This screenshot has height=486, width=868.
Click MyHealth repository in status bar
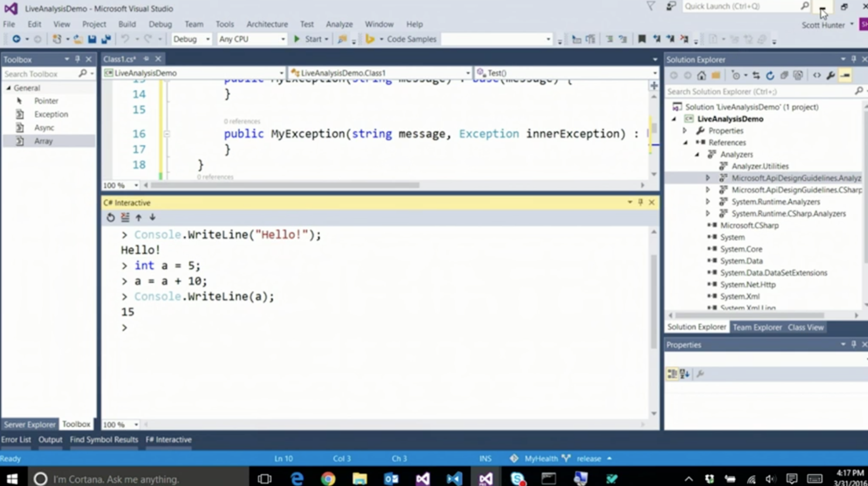(541, 458)
